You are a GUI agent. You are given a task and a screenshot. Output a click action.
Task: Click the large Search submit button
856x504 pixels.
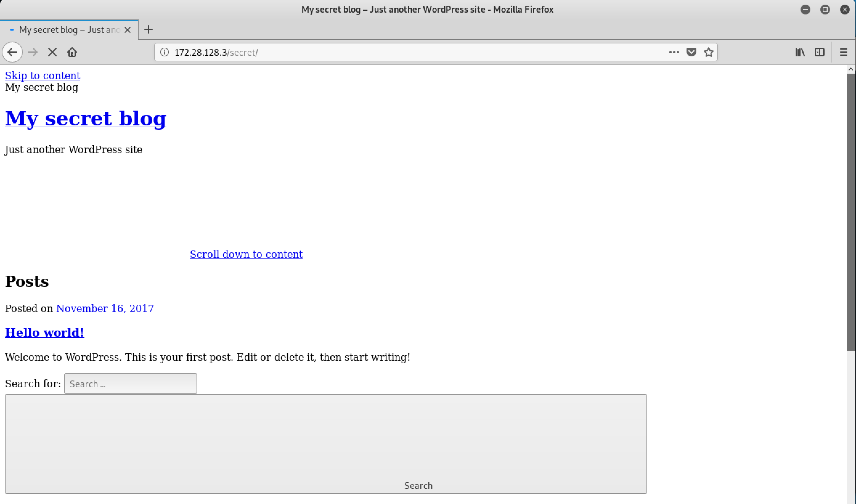[326, 444]
